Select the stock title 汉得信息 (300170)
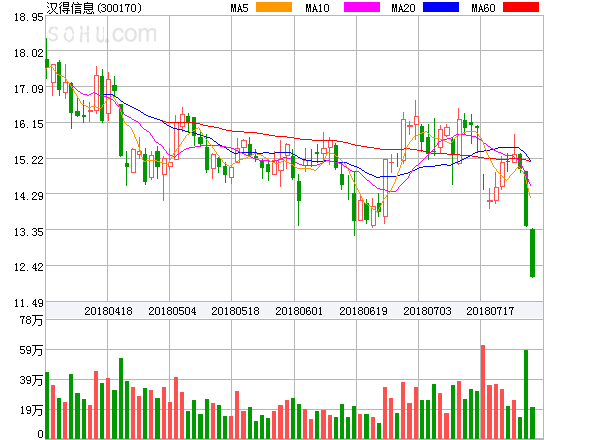The width and height of the screenshot is (600, 440). pyautogui.click(x=94, y=8)
